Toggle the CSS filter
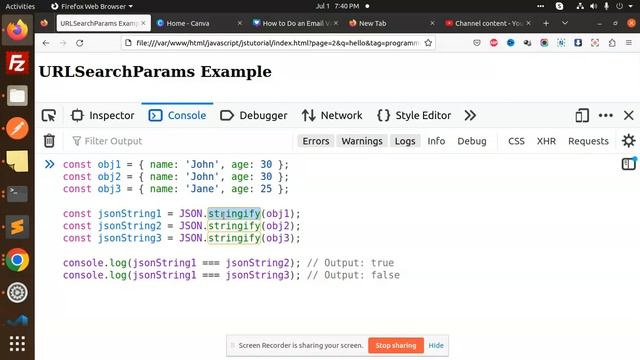 point(516,141)
